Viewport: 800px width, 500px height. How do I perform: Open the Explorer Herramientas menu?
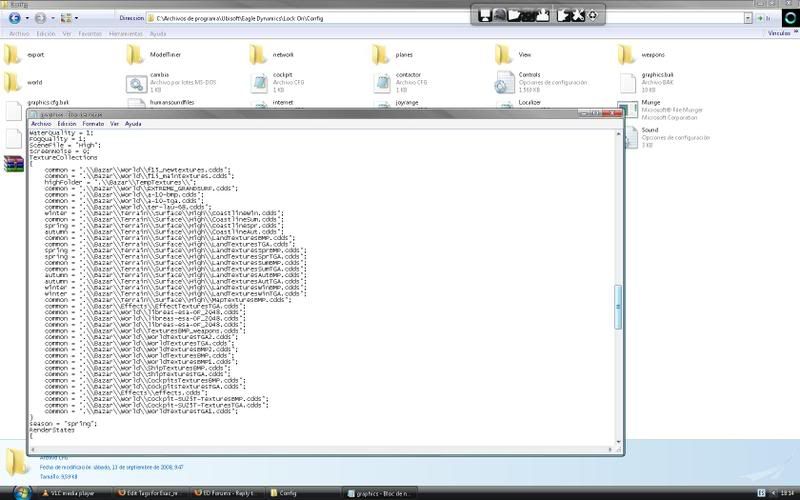(126, 34)
